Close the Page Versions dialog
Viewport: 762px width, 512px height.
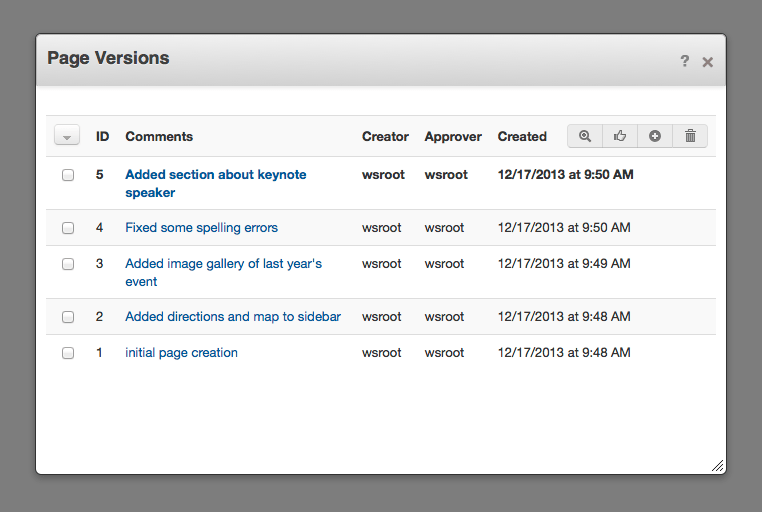point(708,62)
